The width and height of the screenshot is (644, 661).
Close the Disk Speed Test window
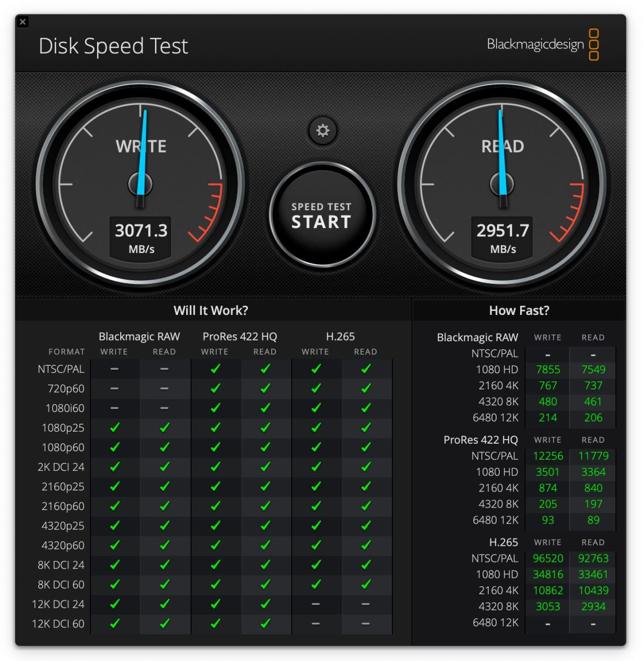pos(23,22)
